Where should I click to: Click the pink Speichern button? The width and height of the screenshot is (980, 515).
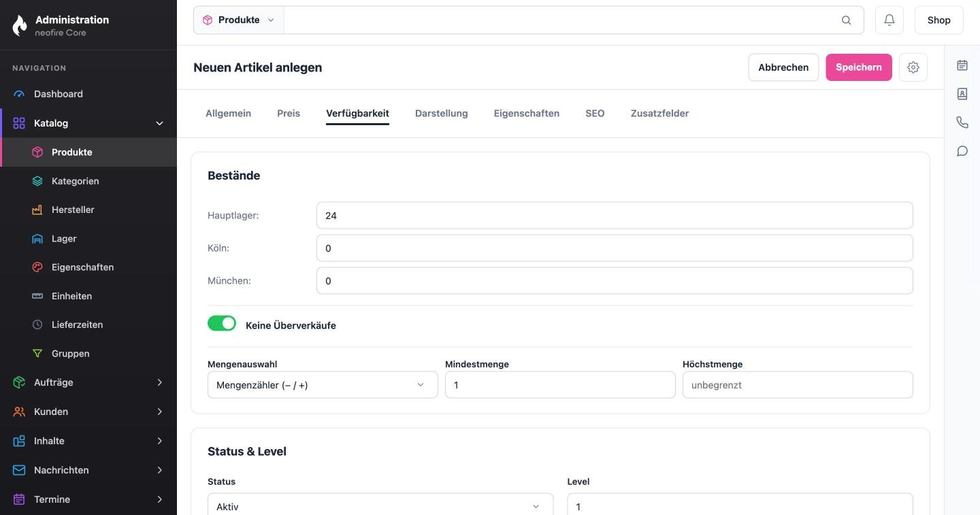pos(859,67)
